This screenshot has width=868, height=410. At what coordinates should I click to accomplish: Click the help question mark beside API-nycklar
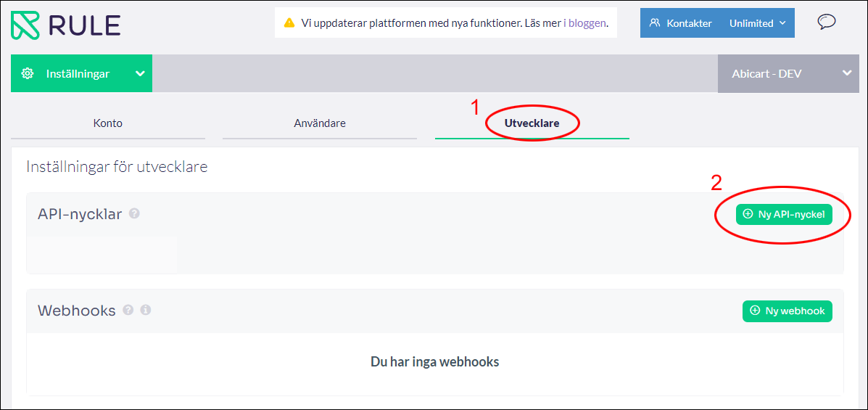(x=134, y=214)
